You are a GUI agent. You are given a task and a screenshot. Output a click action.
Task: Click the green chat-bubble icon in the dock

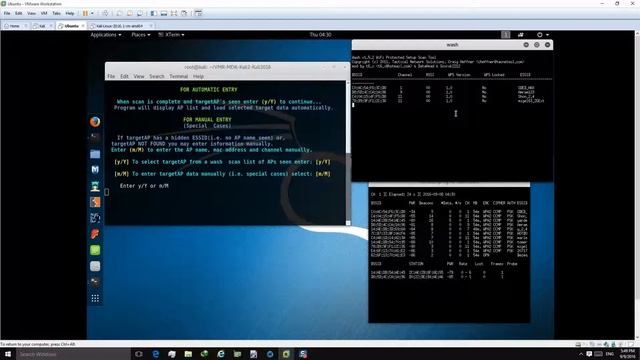click(x=95, y=250)
